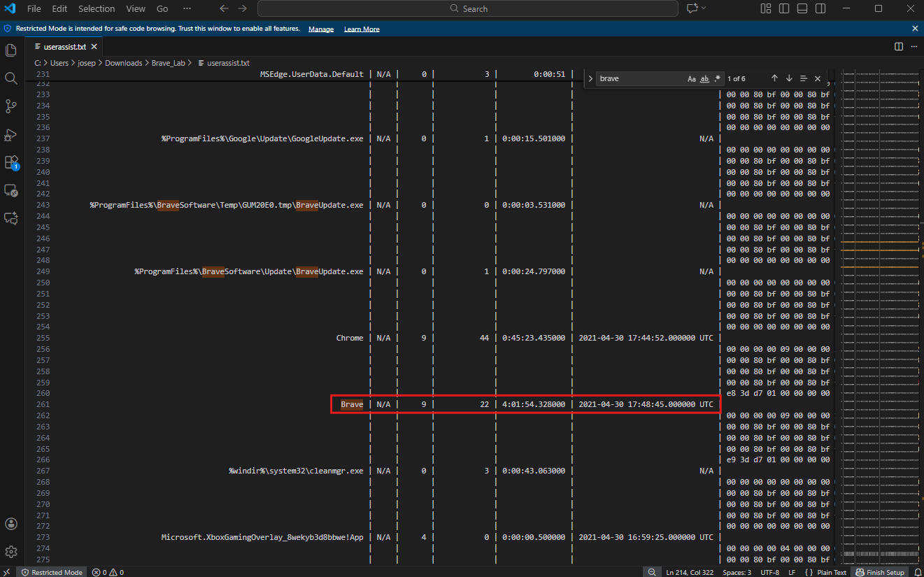Open the Selection menu
The image size is (924, 577).
tap(97, 8)
